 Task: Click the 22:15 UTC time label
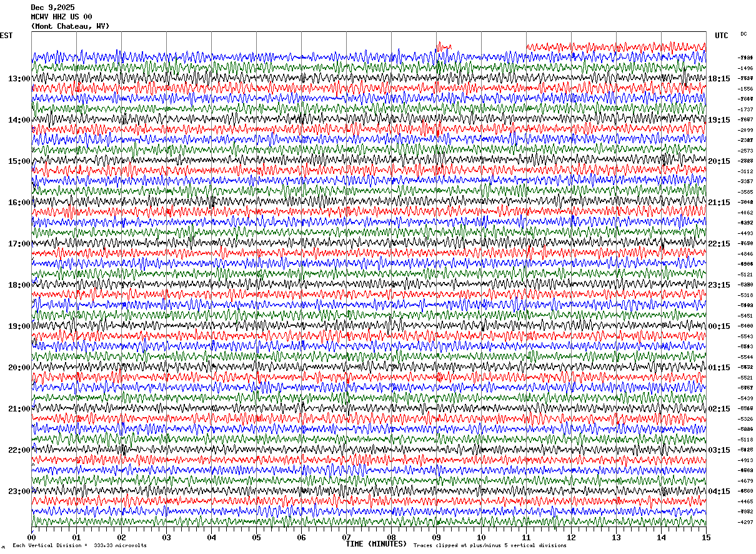(x=719, y=244)
